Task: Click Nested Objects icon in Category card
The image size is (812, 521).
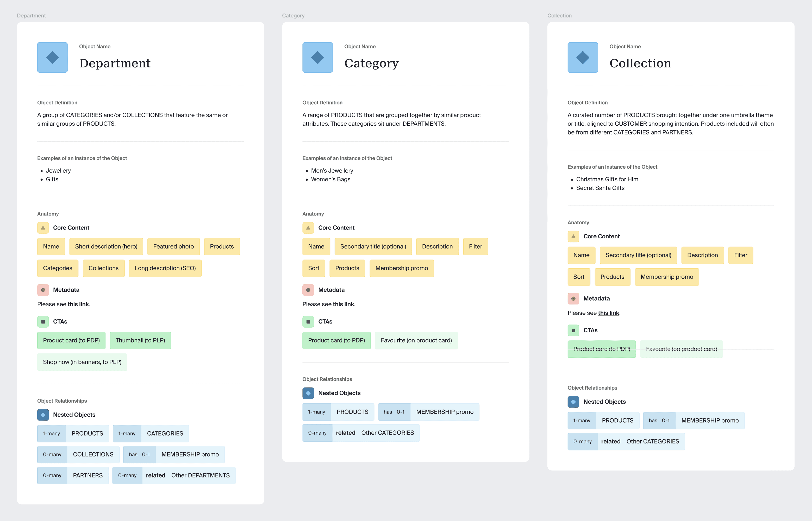Action: click(x=308, y=393)
